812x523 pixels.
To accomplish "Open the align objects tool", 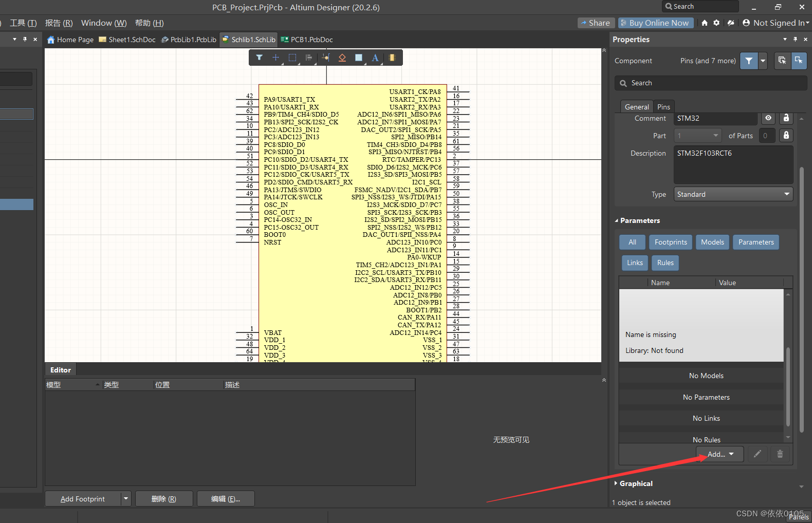I will click(309, 58).
